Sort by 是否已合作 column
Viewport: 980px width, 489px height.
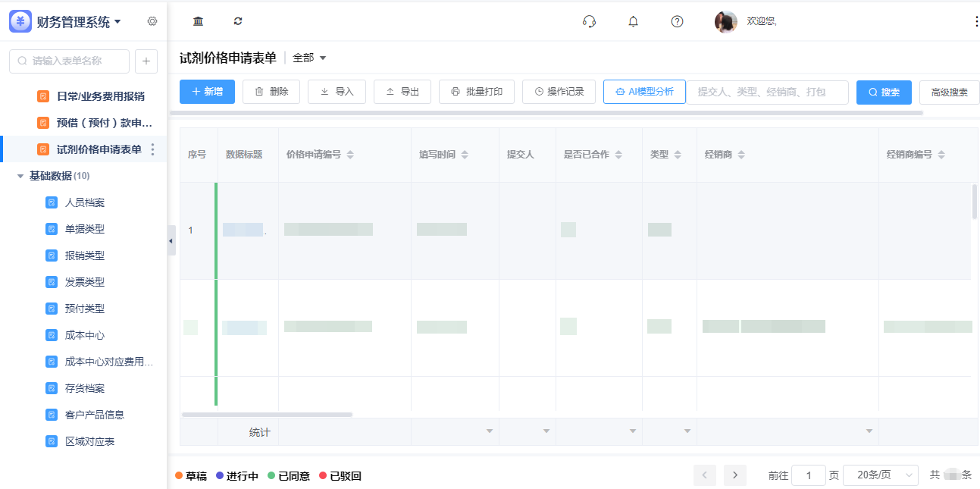click(618, 155)
